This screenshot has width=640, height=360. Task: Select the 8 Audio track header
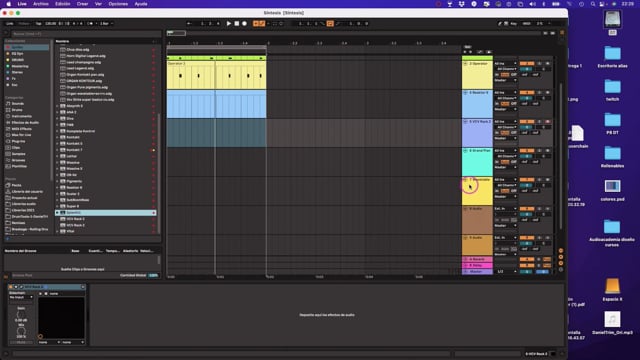coord(477,220)
